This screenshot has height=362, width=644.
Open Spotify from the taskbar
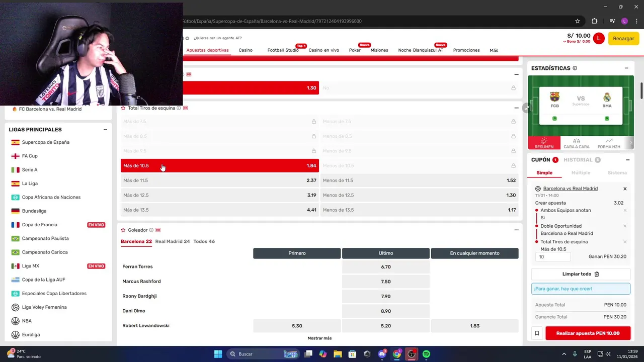(x=426, y=354)
